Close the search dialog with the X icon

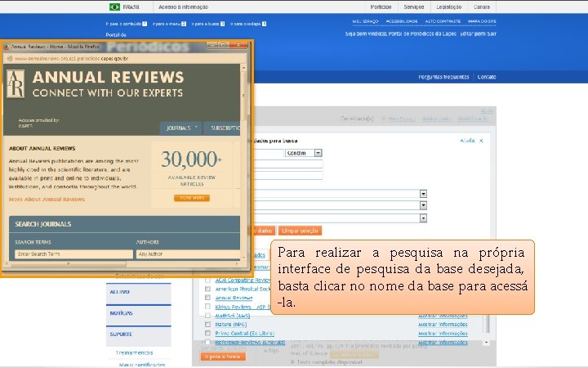(481, 141)
